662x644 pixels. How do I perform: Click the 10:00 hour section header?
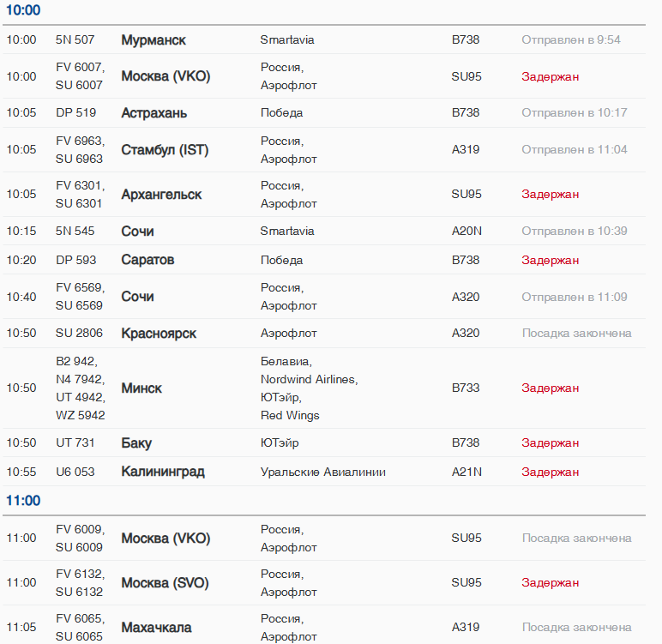click(23, 11)
